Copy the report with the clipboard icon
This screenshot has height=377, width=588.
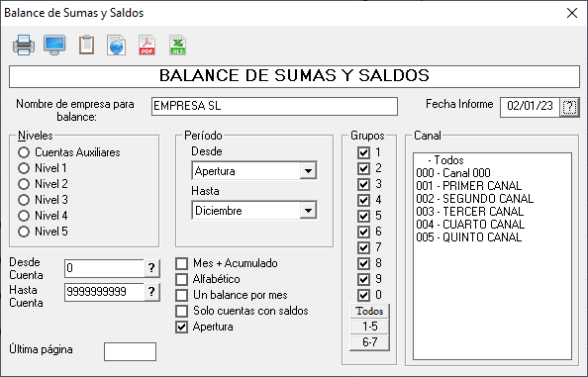[x=86, y=45]
